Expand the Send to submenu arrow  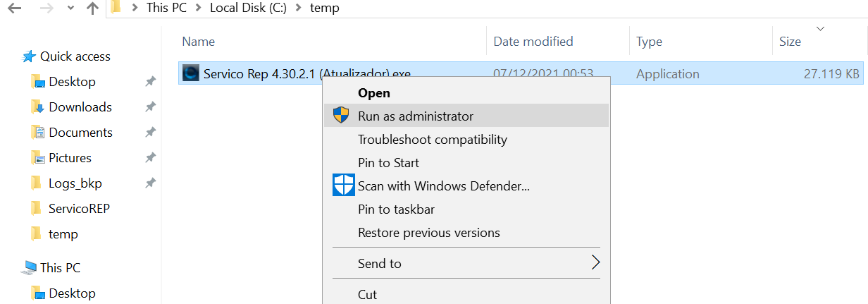click(x=595, y=263)
